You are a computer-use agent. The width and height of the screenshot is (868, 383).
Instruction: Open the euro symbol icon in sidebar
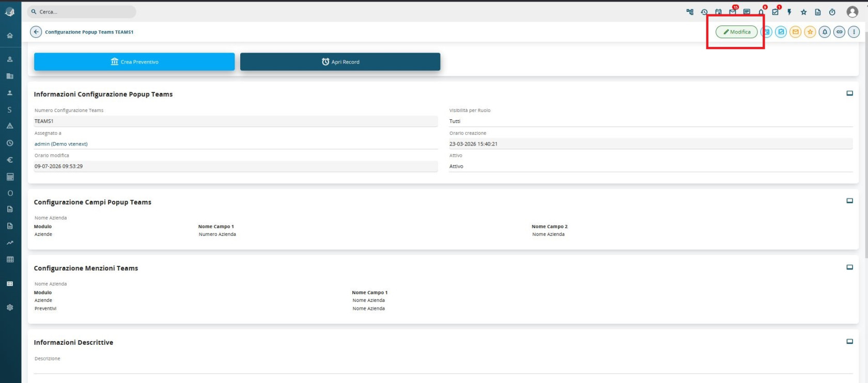point(10,160)
